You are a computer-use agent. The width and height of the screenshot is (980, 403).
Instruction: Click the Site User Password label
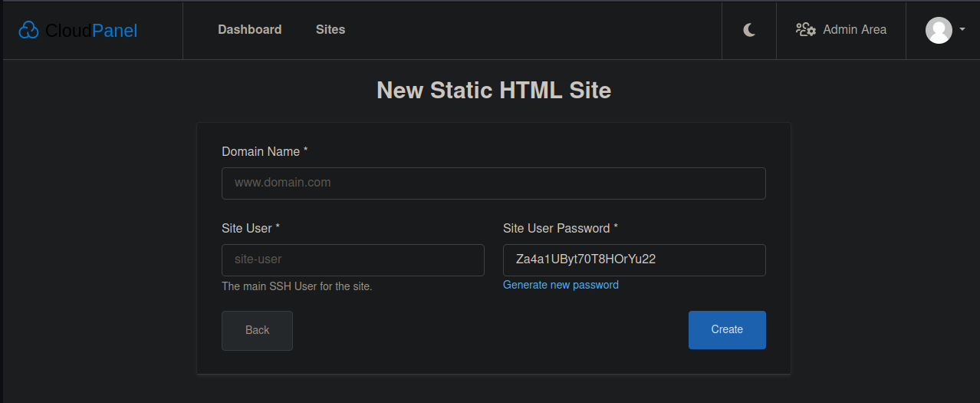pos(561,229)
